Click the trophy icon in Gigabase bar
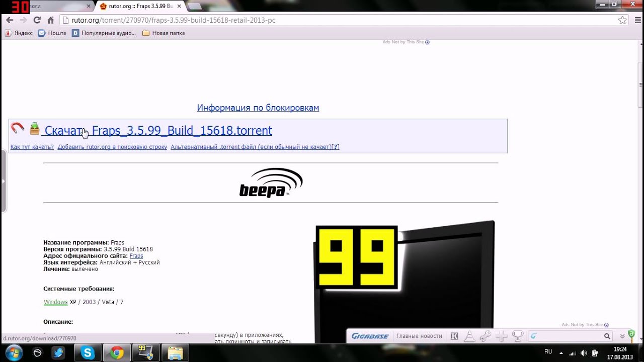 point(518,336)
